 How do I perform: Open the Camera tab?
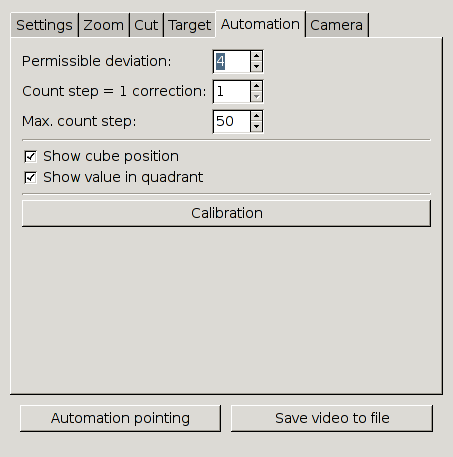337,25
